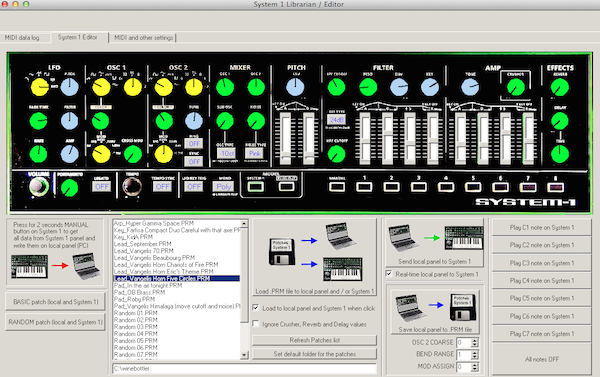This screenshot has width=600, height=377.
Task: Switch to the System 1 Editor tab
Action: pyautogui.click(x=79, y=37)
